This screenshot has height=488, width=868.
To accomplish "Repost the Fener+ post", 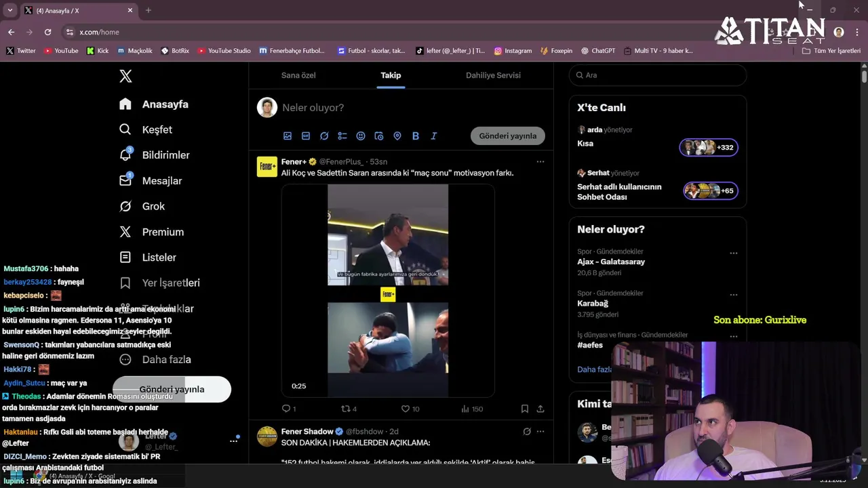I will coord(349,409).
